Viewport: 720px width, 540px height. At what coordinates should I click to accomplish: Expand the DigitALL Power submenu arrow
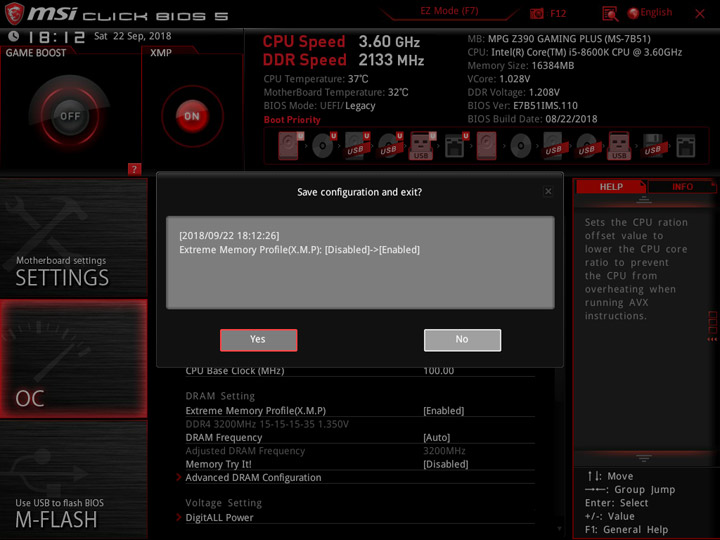[179, 518]
